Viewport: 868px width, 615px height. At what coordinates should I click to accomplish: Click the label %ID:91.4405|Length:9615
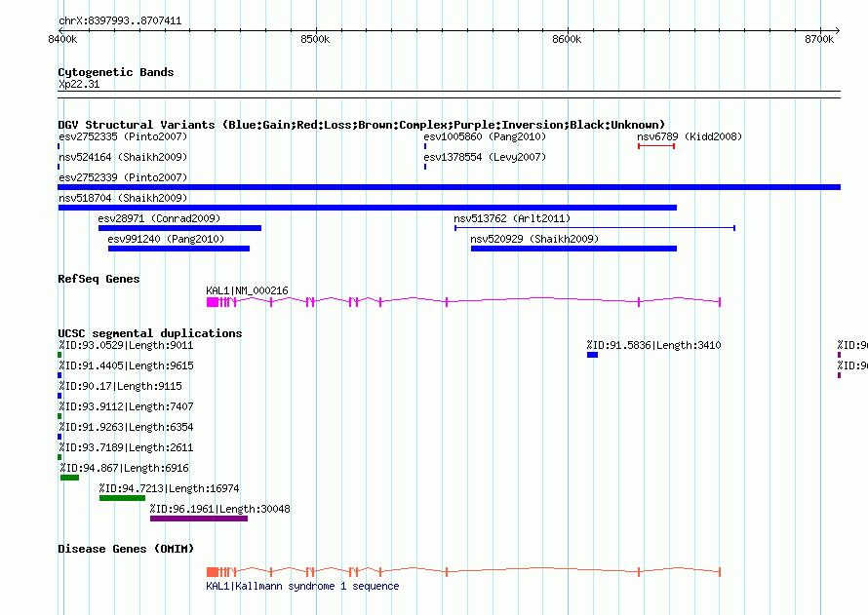point(126,365)
